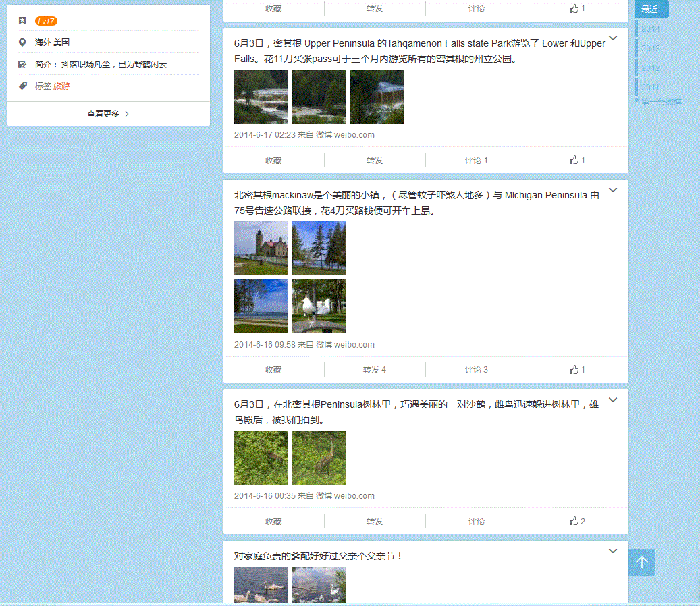The image size is (700, 606).
Task: Open the chevron menu on the Mackinaw post
Action: point(613,190)
